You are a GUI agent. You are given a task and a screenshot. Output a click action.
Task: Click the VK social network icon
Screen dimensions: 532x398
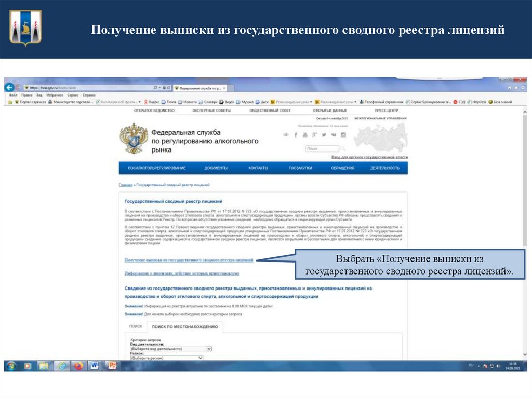click(x=334, y=135)
